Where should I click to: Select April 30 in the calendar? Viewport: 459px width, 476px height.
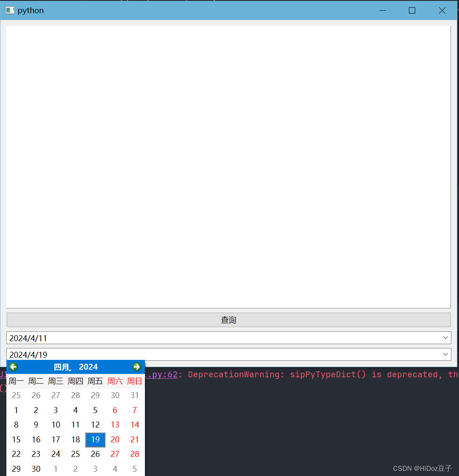[x=36, y=469]
